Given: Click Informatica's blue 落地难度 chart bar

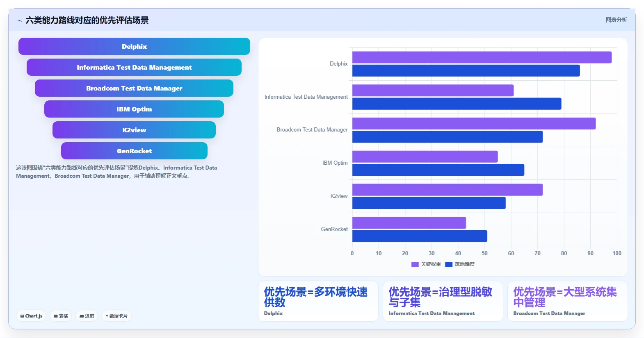Looking at the screenshot, I should coord(457,104).
